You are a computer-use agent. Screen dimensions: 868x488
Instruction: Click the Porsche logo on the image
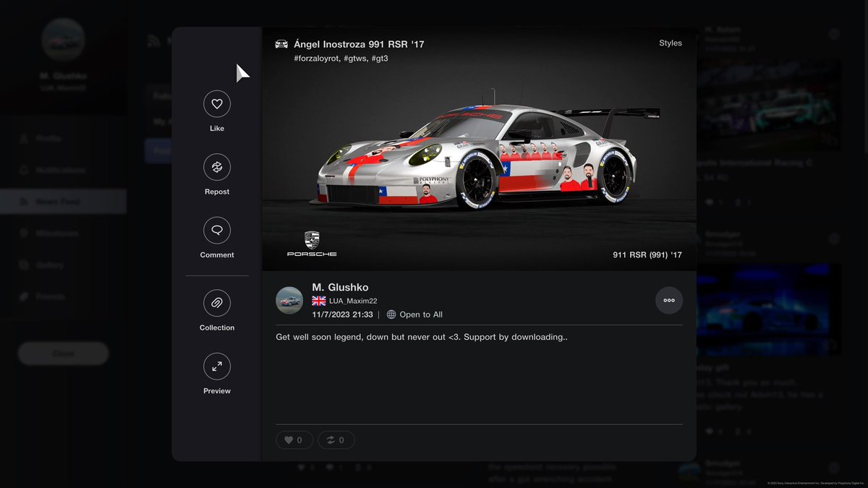pyautogui.click(x=312, y=244)
